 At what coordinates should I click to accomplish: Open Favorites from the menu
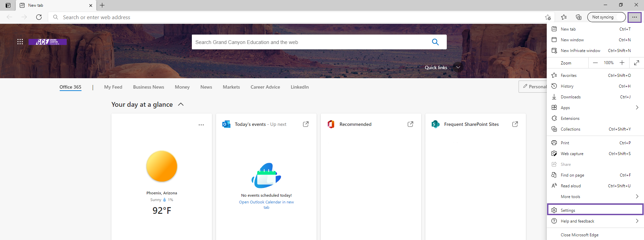[x=595, y=76]
